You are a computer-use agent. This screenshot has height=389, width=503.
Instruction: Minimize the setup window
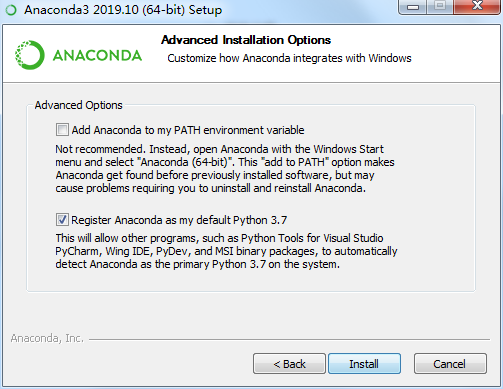point(413,7)
